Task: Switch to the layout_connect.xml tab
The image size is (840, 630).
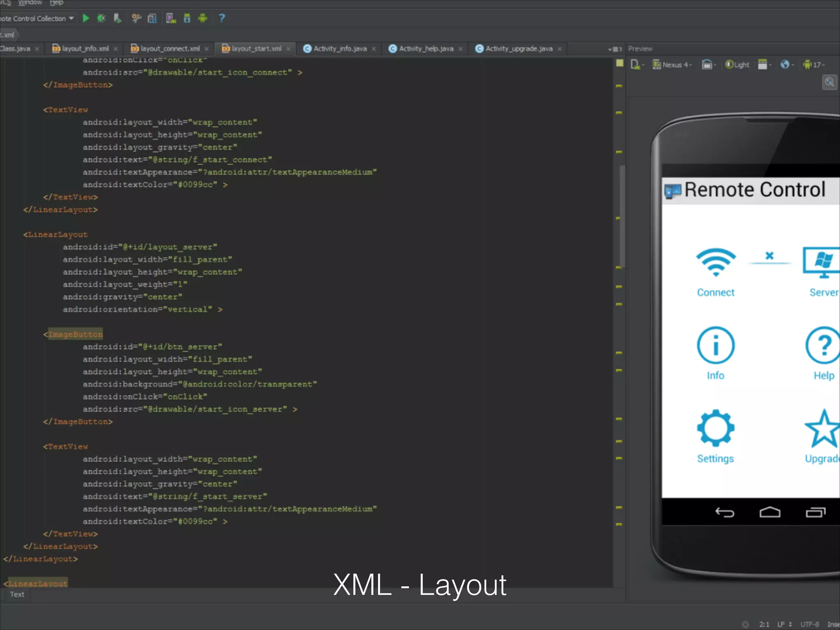Action: click(x=170, y=49)
